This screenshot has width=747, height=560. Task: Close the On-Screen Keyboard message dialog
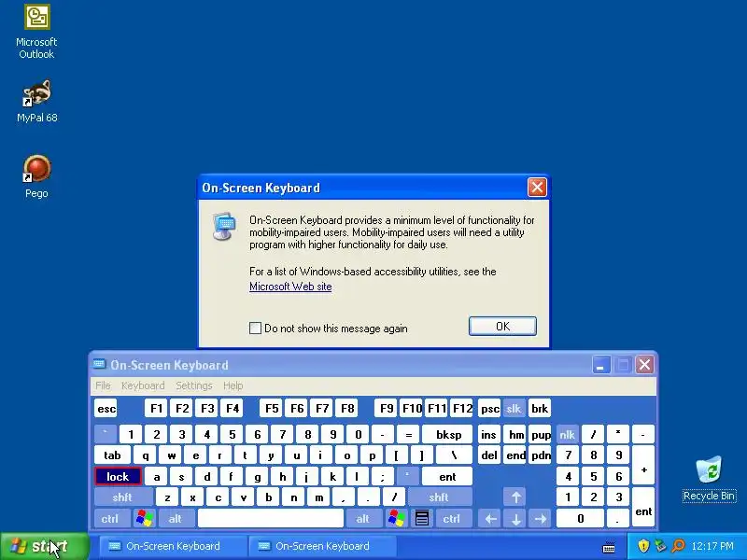pyautogui.click(x=537, y=188)
